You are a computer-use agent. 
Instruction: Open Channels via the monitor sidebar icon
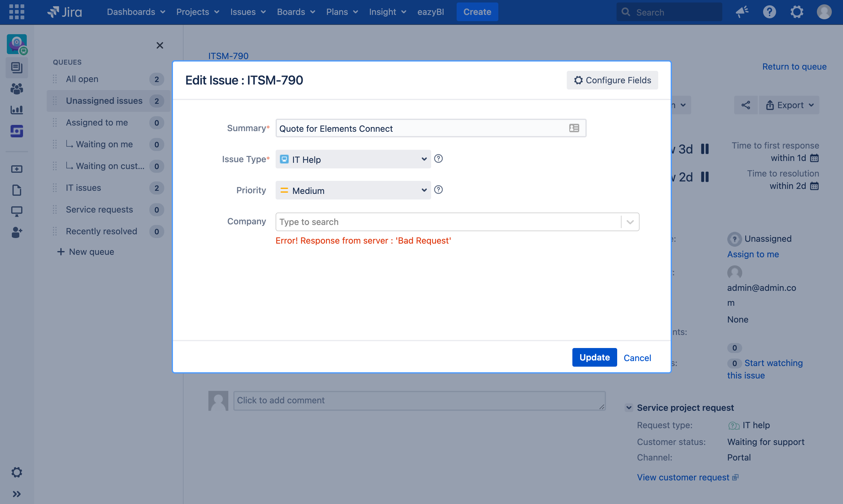click(x=17, y=211)
